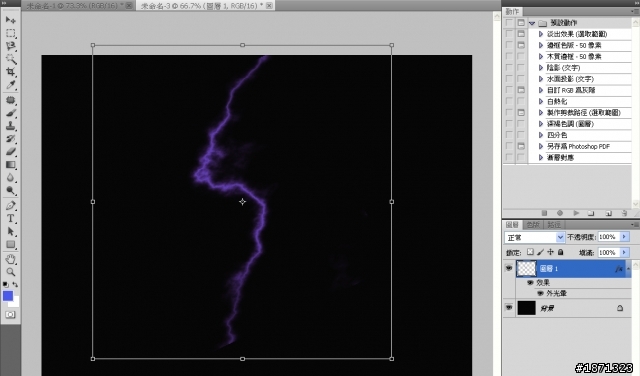Select the Rectangular Marquee tool

coord(11,33)
